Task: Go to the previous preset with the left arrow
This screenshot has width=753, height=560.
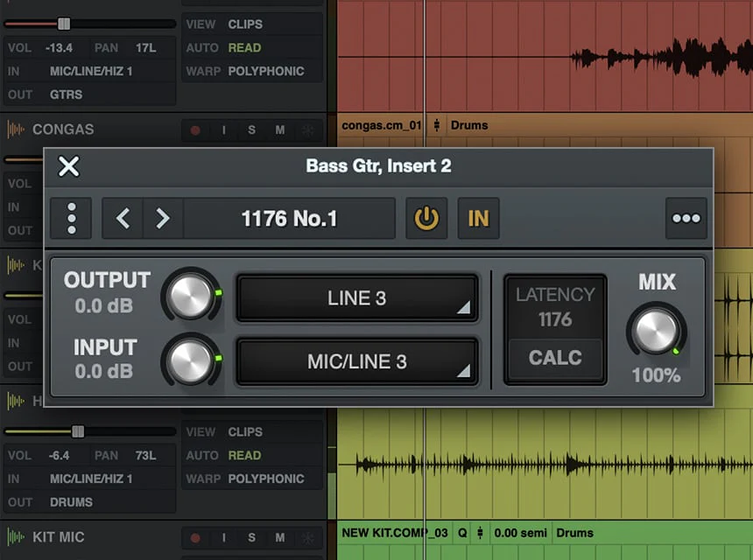Action: pyautogui.click(x=123, y=219)
